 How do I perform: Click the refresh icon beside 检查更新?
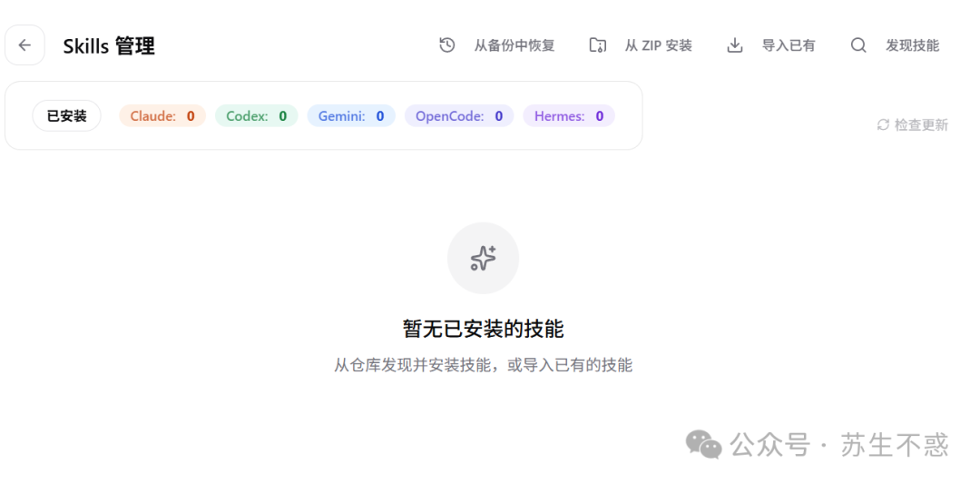pyautogui.click(x=883, y=124)
